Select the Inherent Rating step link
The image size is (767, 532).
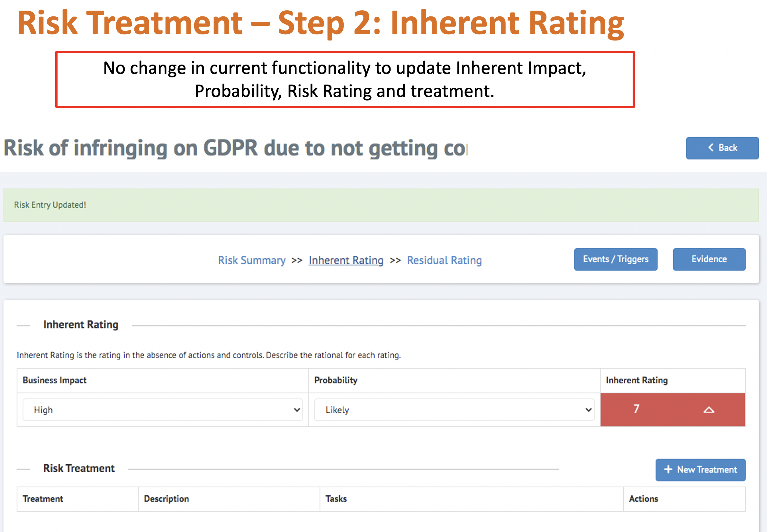[x=346, y=260]
